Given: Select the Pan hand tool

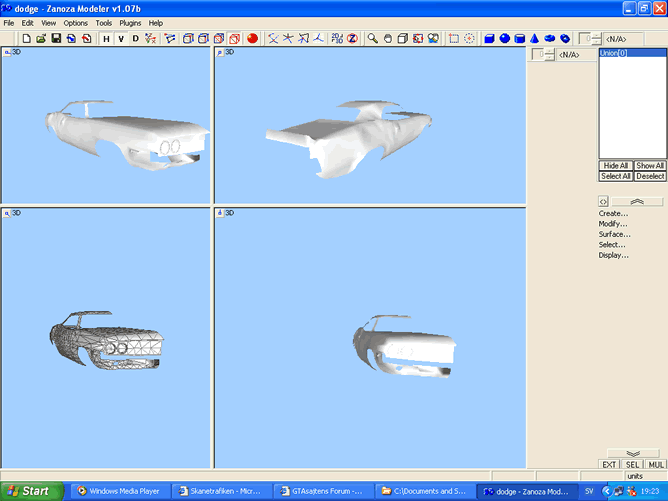Looking at the screenshot, I should tap(387, 38).
